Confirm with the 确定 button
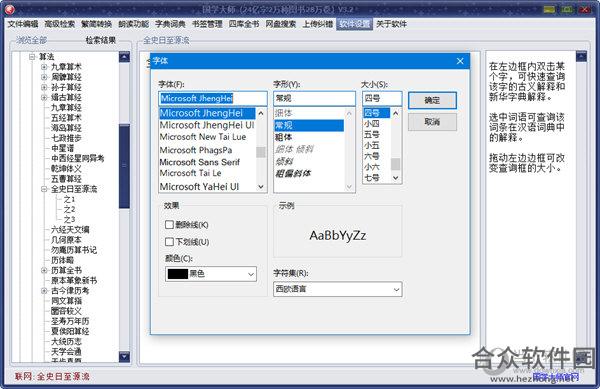Image resolution: width=600 pixels, height=389 pixels. pyautogui.click(x=432, y=100)
